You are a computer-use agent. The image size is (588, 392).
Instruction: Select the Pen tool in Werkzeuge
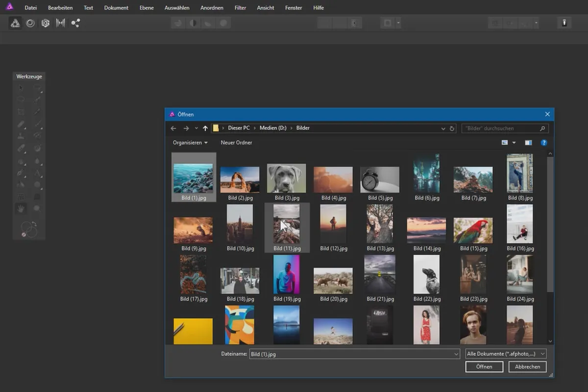click(x=21, y=172)
